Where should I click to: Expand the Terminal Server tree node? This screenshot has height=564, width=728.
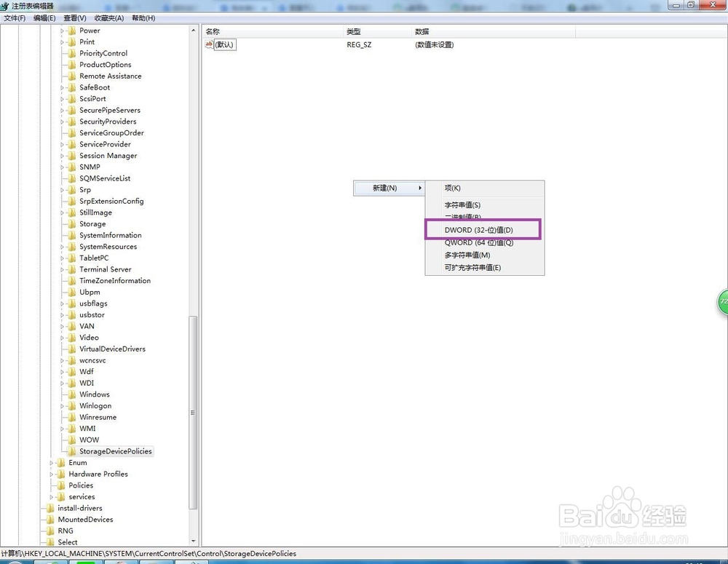62,270
